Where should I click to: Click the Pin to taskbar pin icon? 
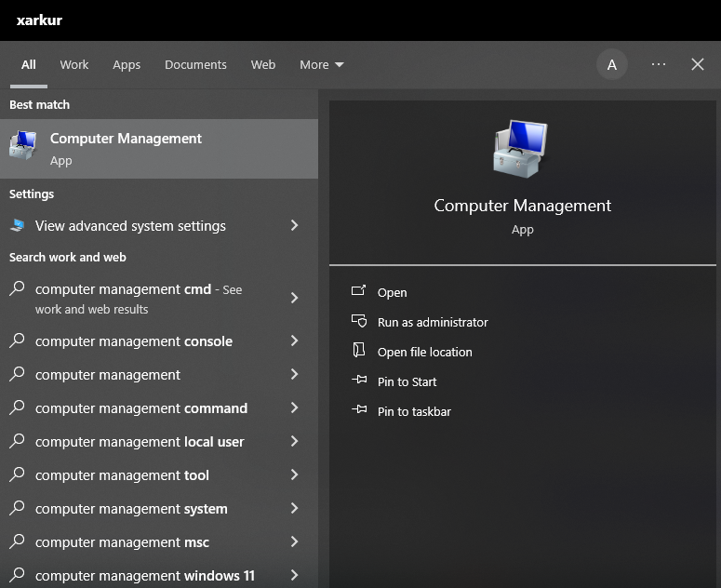click(359, 409)
